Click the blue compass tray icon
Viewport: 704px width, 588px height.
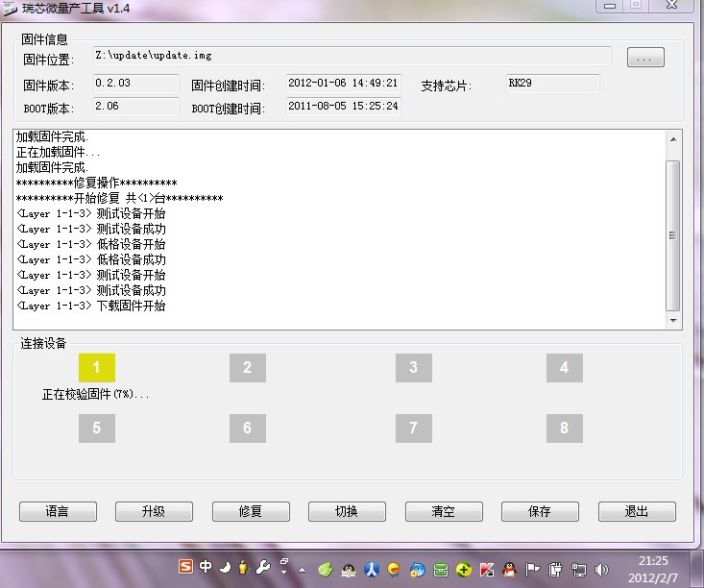[x=372, y=570]
